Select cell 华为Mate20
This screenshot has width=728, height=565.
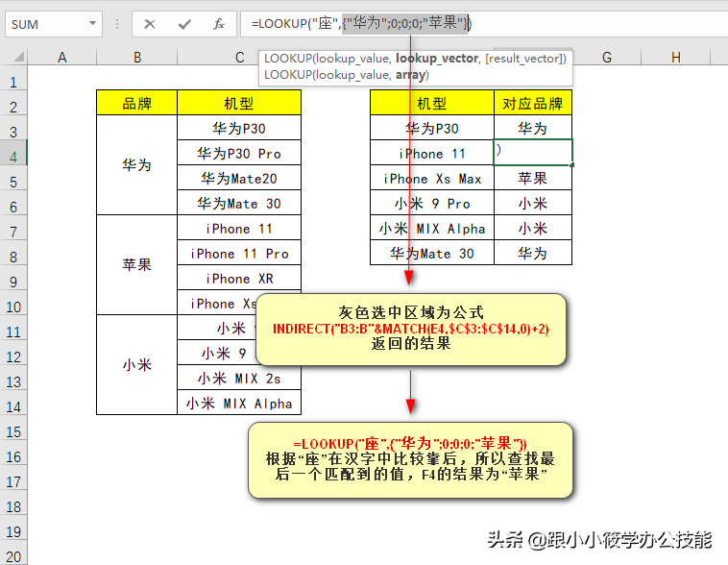[239, 178]
